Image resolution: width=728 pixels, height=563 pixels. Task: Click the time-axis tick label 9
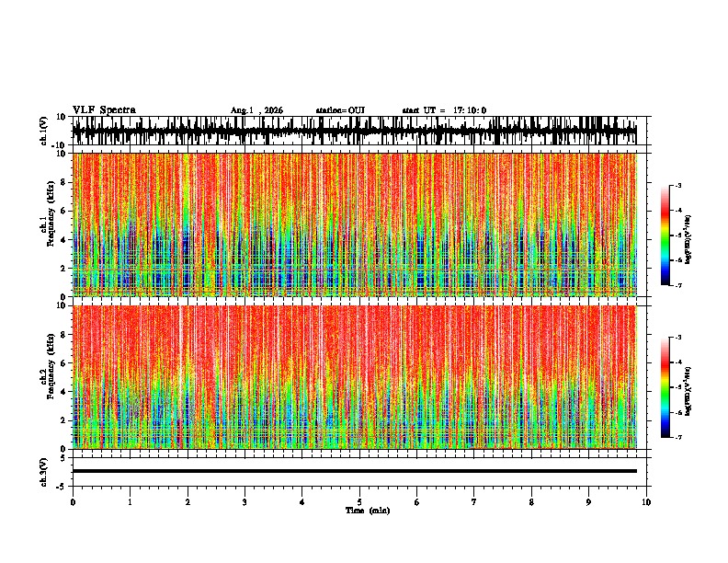[x=588, y=502]
